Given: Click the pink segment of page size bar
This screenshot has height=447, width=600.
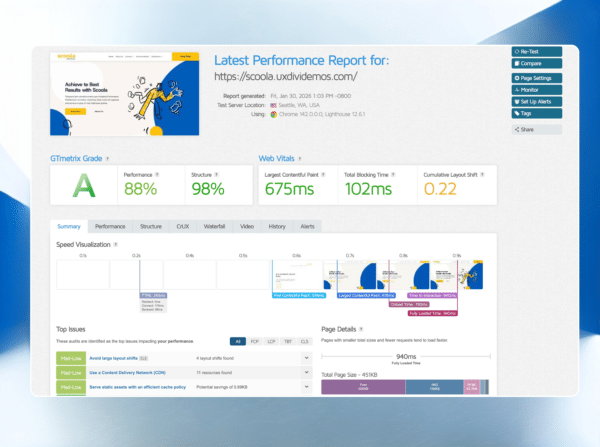Looking at the screenshot, I should point(471,387).
